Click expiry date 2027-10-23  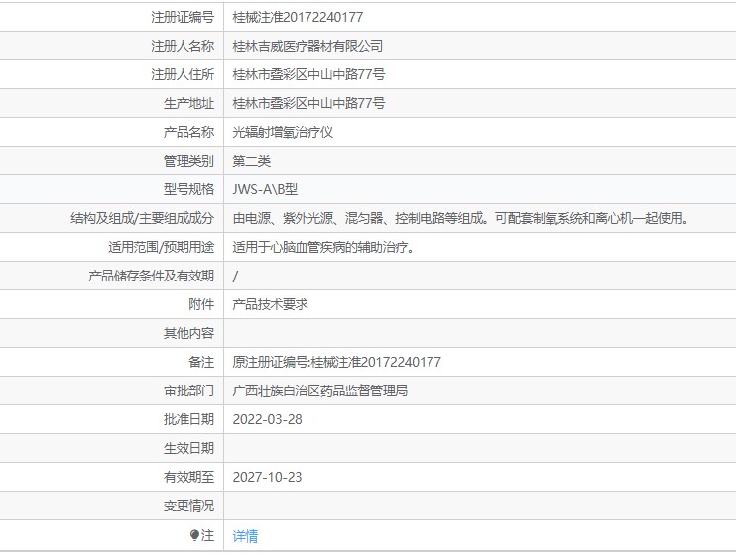point(267,477)
